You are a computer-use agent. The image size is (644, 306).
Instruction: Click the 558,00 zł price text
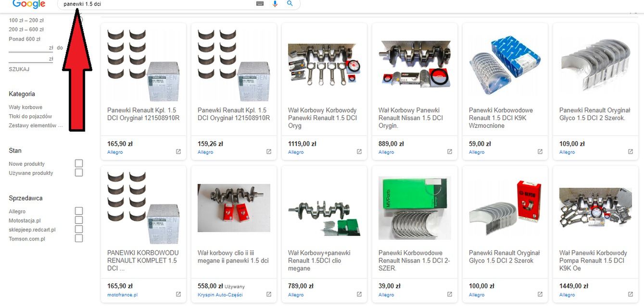click(210, 286)
